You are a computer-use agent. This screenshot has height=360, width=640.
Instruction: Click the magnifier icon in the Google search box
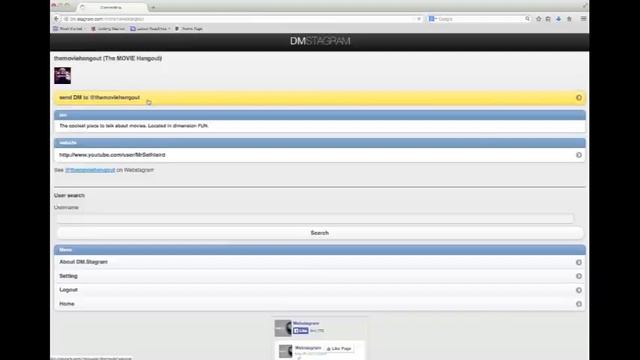527,19
